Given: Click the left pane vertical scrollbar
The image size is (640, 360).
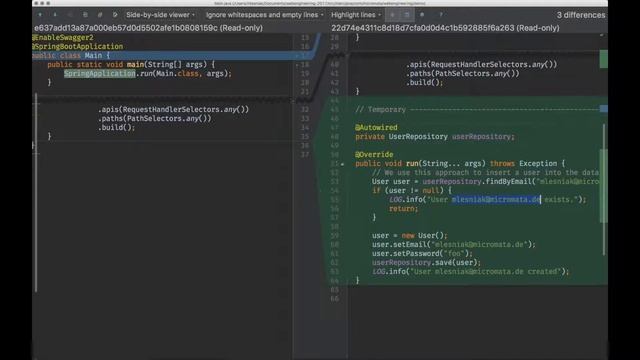Looking at the screenshot, I should pos(36,193).
